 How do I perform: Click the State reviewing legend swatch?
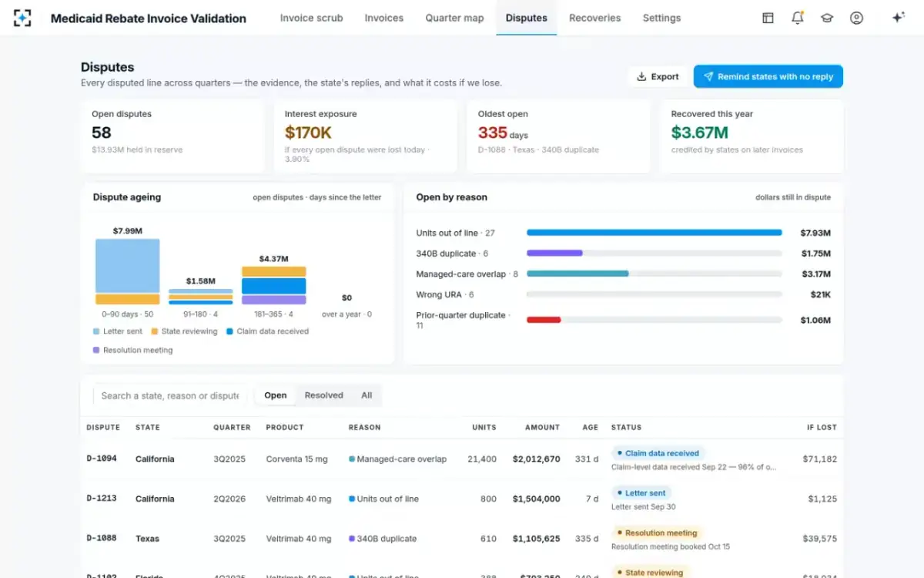(x=155, y=331)
